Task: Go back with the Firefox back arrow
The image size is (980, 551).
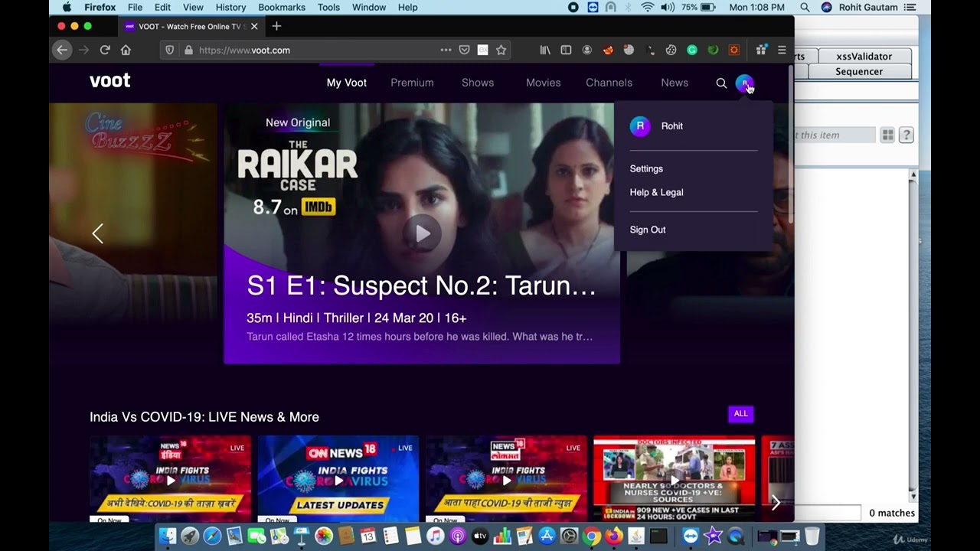Action: point(62,50)
